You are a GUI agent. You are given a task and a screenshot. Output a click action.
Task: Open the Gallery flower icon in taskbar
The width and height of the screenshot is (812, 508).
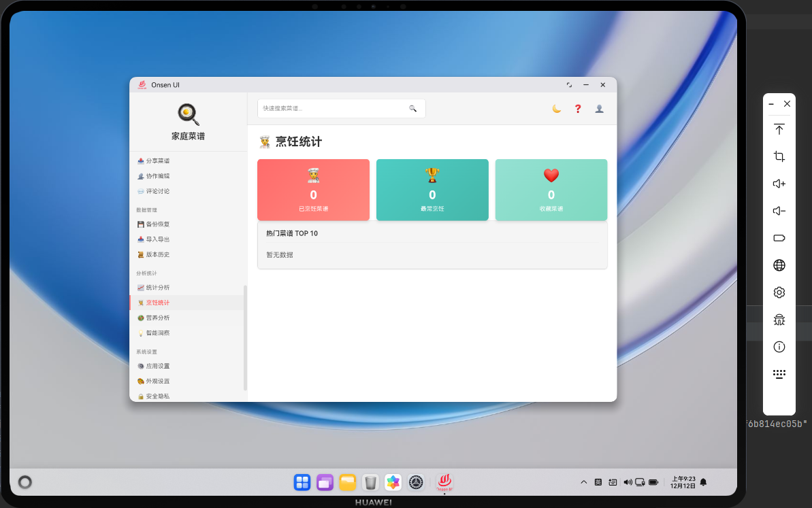coord(393,482)
